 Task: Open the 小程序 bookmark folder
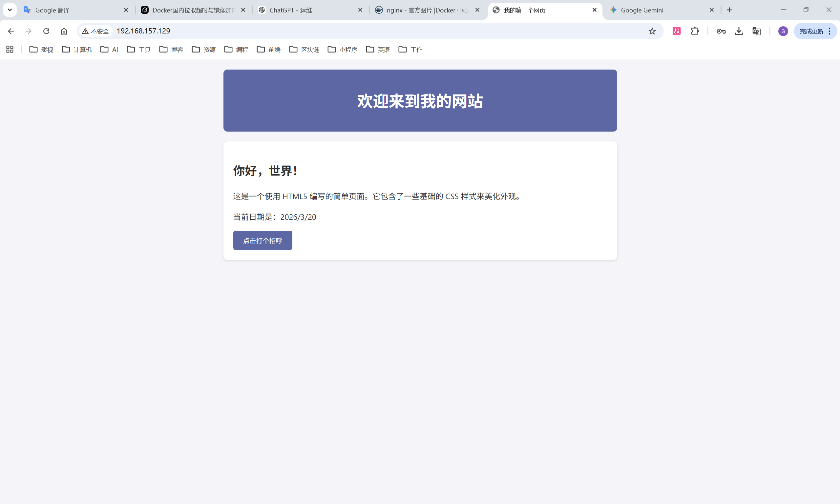point(343,50)
